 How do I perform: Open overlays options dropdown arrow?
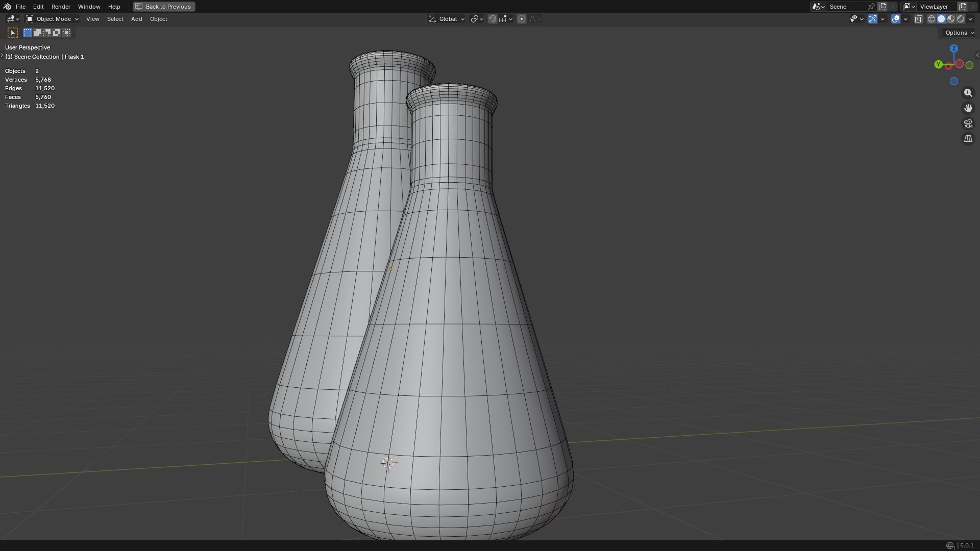point(905,19)
